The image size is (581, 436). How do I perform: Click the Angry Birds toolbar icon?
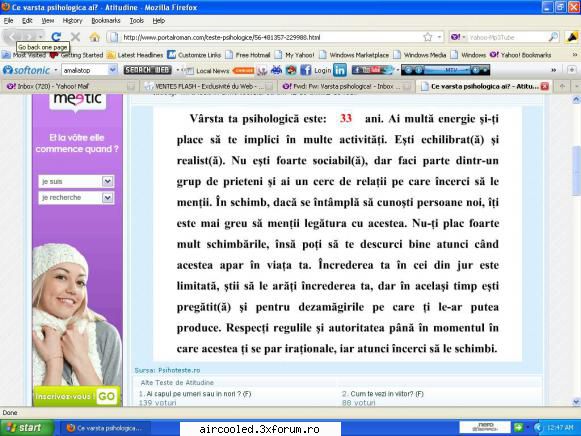(x=291, y=70)
